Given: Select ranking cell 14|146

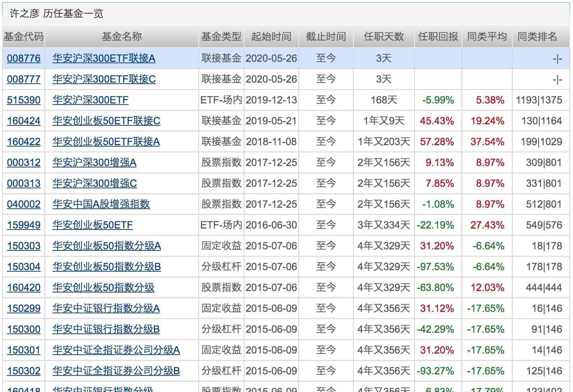Looking at the screenshot, I should click(547, 350).
